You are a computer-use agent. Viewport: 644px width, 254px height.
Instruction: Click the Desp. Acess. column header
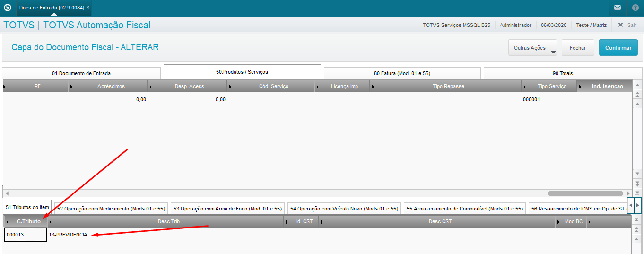(191, 87)
